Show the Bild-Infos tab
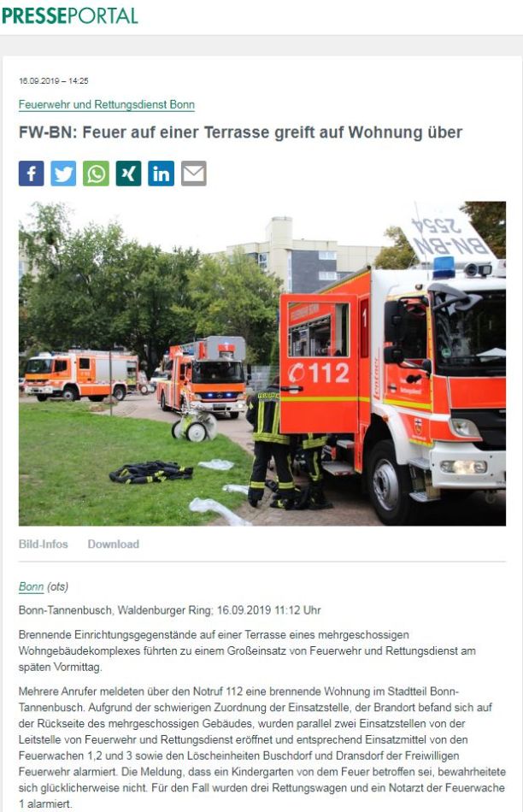The image size is (523, 812). 43,544
